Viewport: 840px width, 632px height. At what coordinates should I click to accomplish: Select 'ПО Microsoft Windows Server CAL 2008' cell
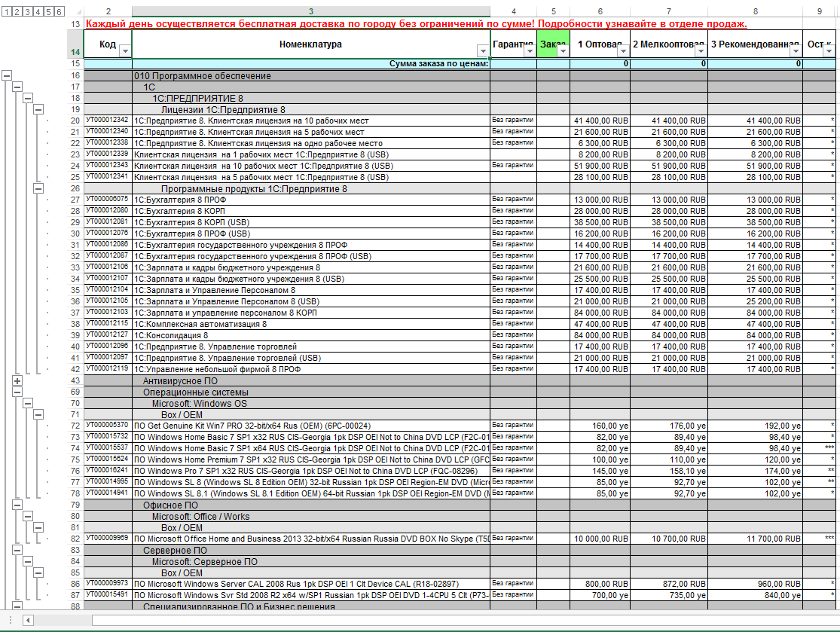310,584
